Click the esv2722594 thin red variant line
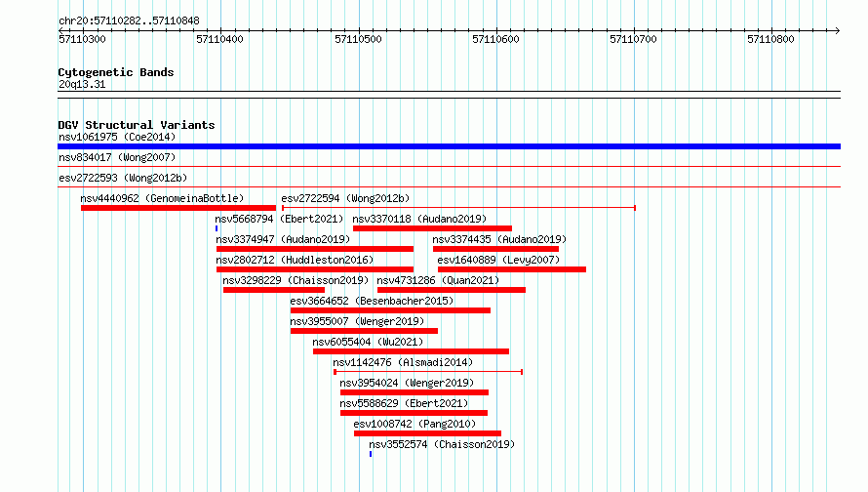Viewport: 868px width, 492px height. coord(459,208)
